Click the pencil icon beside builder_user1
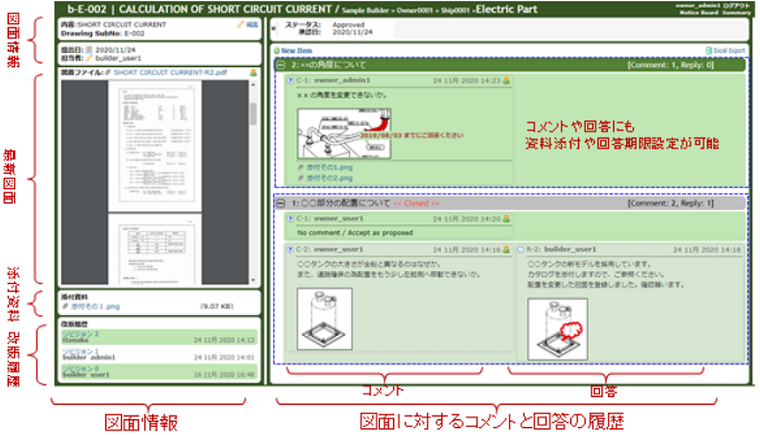The image size is (760, 435). coord(89,58)
